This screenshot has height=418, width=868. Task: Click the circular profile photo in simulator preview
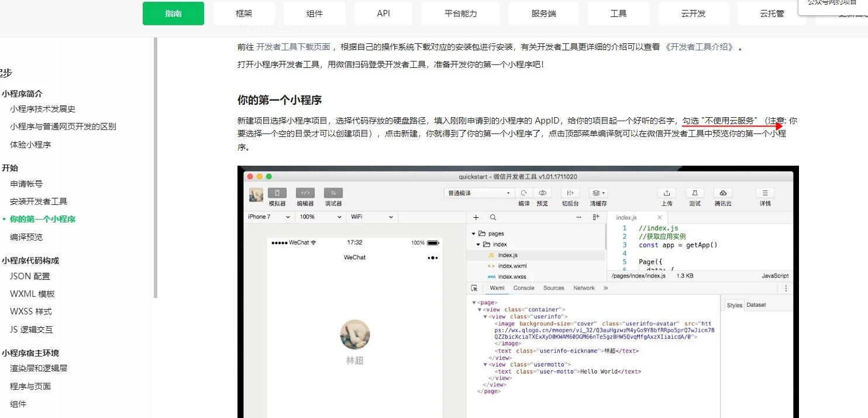pyautogui.click(x=354, y=335)
